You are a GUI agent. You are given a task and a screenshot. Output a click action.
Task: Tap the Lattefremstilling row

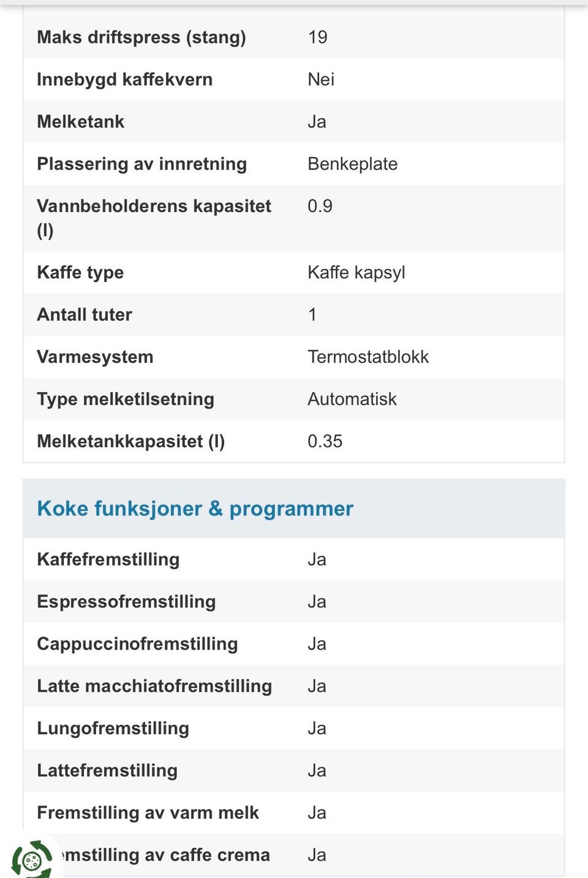(294, 771)
